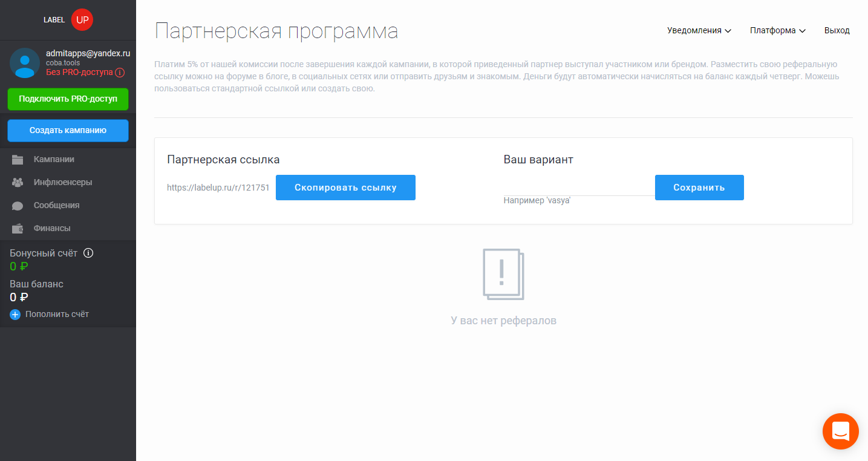Image resolution: width=868 pixels, height=461 pixels.
Task: Click the user avatar for admitapps@yandex.ru
Action: 24,63
